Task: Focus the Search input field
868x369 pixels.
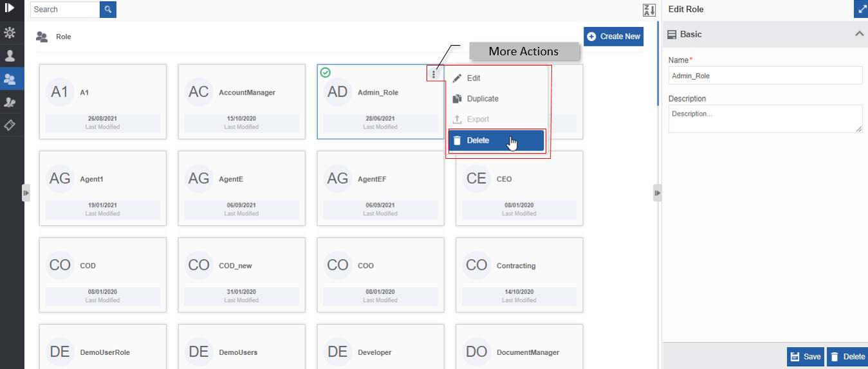Action: (x=65, y=10)
